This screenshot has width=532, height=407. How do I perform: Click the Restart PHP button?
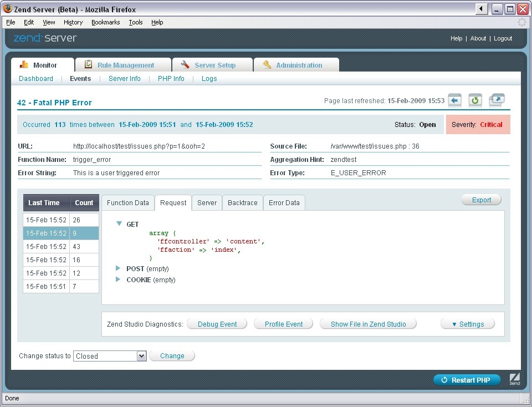click(467, 380)
